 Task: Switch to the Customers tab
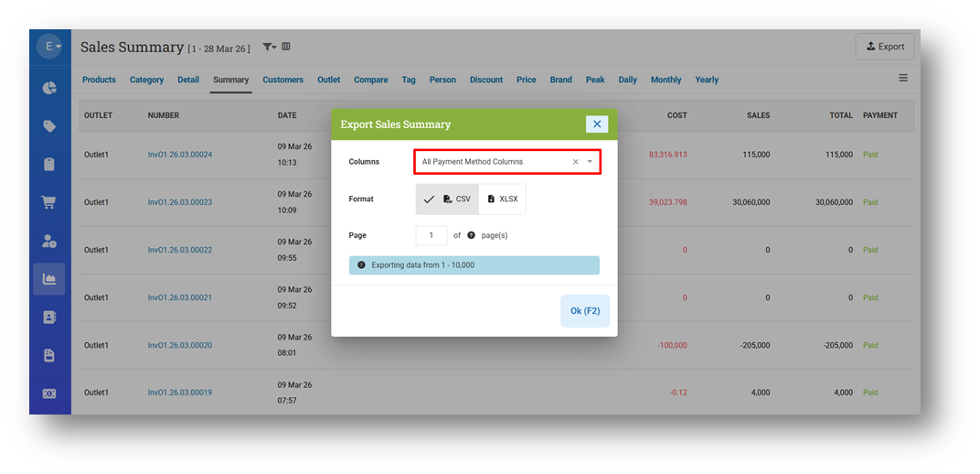283,80
